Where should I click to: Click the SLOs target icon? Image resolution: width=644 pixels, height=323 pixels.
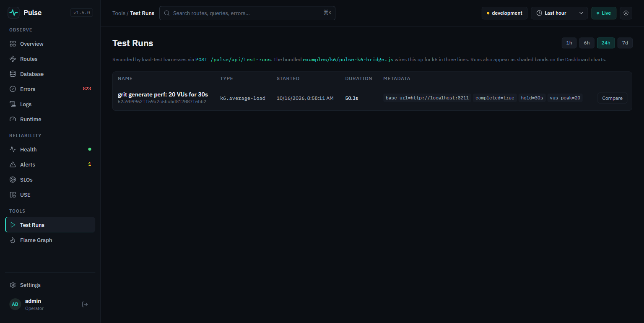13,180
